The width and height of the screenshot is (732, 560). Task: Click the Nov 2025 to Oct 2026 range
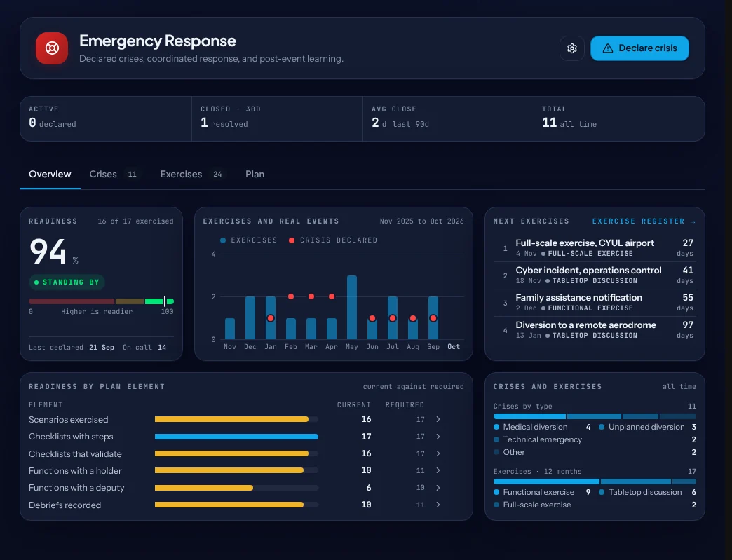pyautogui.click(x=421, y=221)
